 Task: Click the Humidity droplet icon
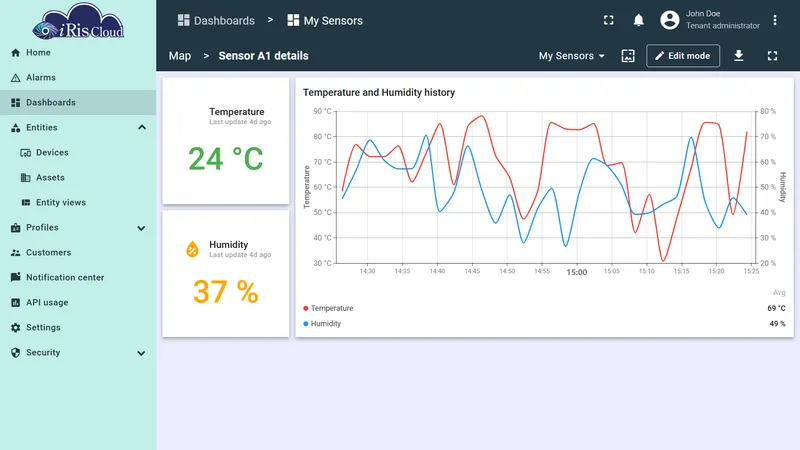(192, 249)
